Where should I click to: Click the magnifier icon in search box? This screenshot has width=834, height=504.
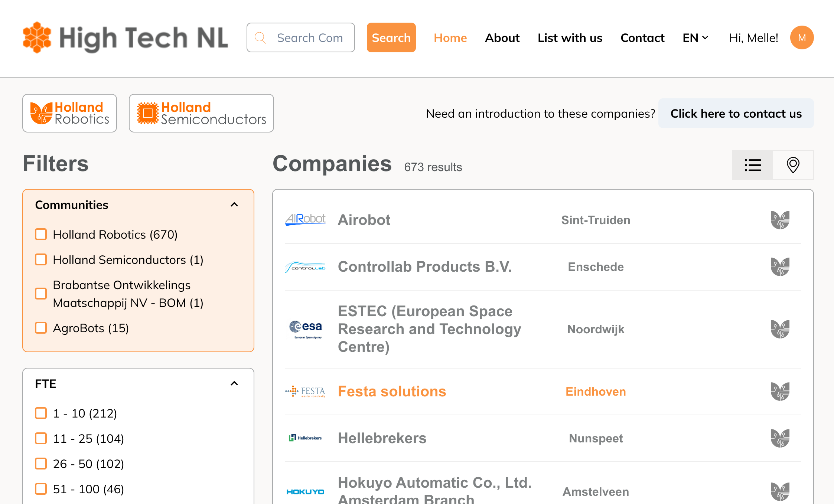tap(260, 38)
